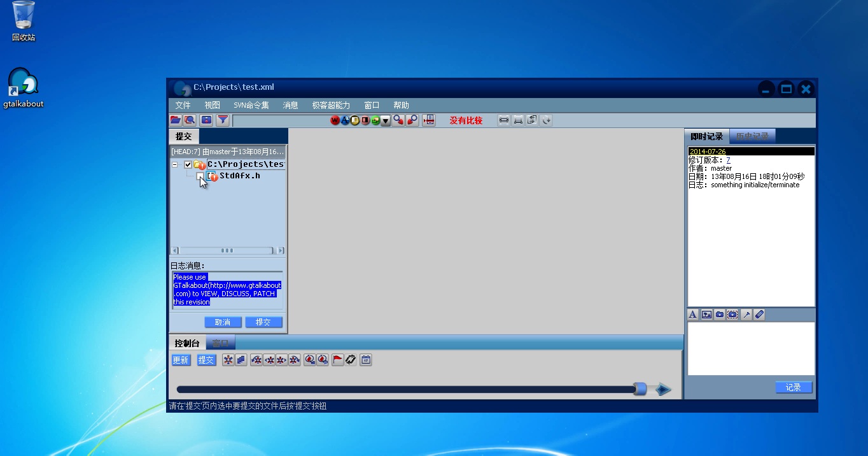Click the red W round icon
This screenshot has height=456, width=868.
coord(335,120)
